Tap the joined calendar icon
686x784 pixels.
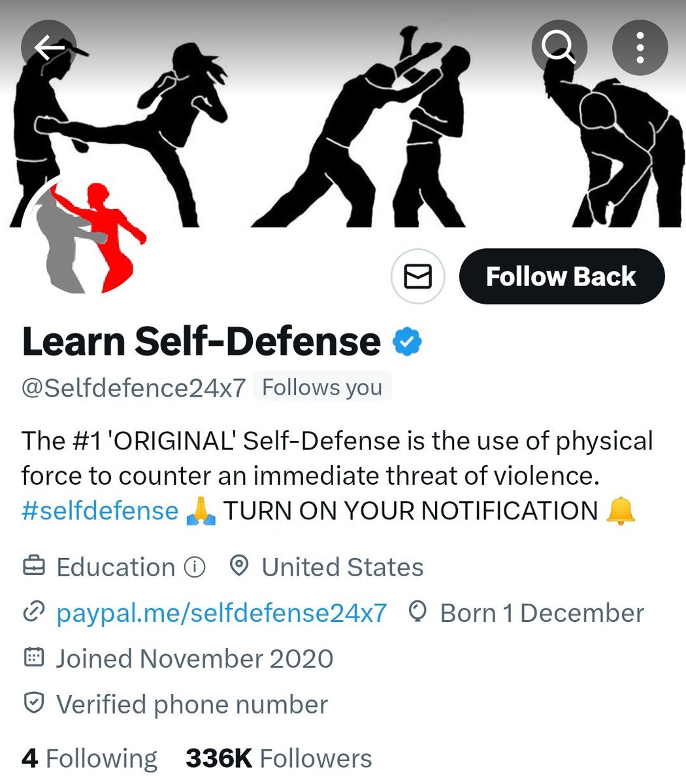coord(33,657)
